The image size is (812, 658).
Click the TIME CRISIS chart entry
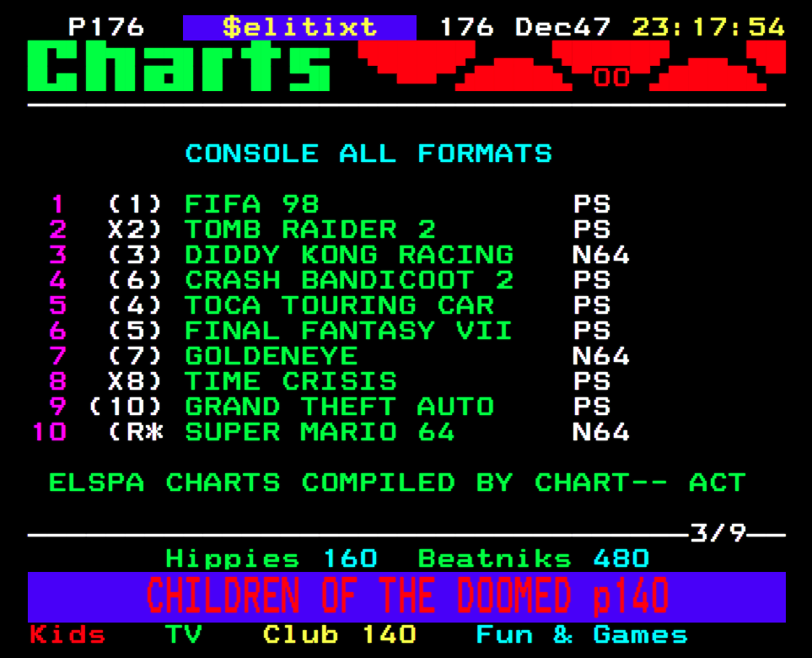point(291,381)
